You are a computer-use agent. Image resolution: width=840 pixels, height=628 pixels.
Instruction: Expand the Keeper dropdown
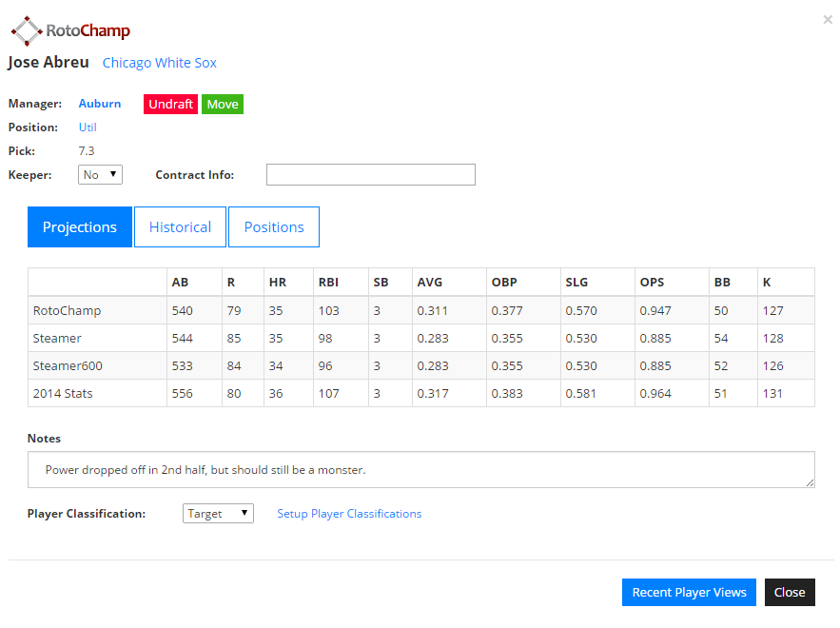pyautogui.click(x=100, y=175)
